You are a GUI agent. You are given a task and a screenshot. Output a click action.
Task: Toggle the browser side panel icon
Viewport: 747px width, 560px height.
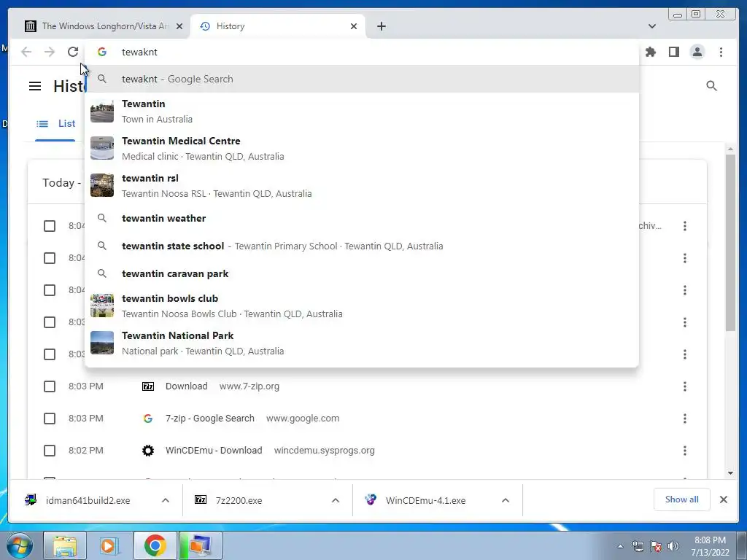pyautogui.click(x=673, y=52)
